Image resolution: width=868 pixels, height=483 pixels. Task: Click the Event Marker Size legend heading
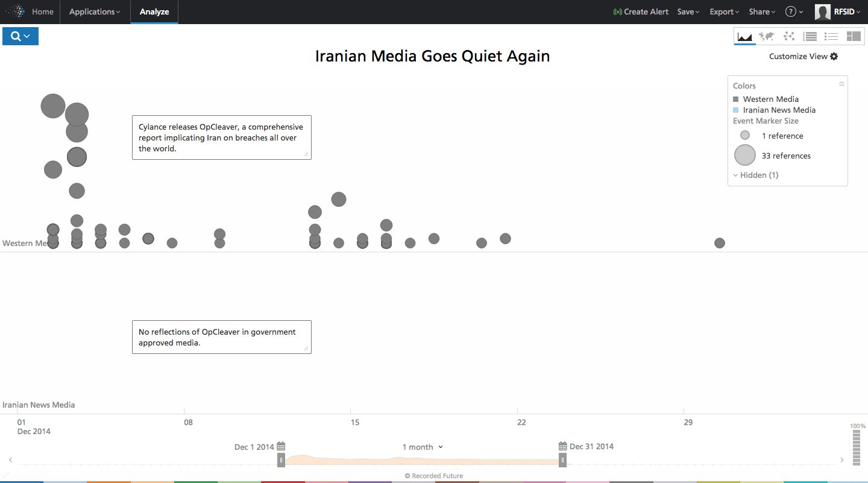click(766, 121)
